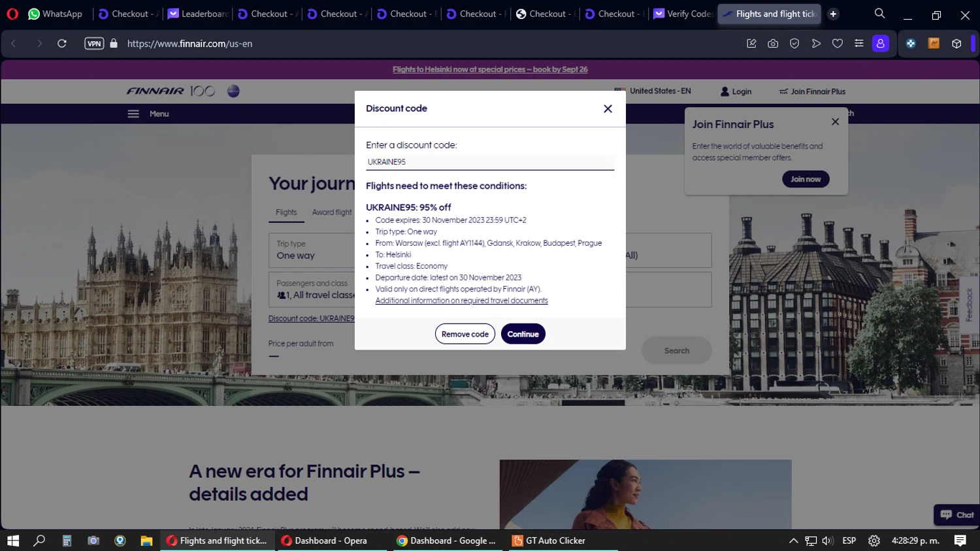Open the notifications action center icon

coord(960,541)
